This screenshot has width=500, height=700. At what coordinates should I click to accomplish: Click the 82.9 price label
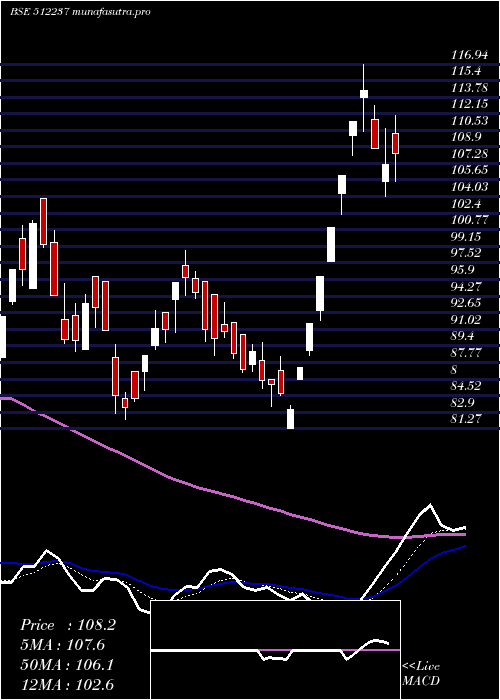coord(463,403)
